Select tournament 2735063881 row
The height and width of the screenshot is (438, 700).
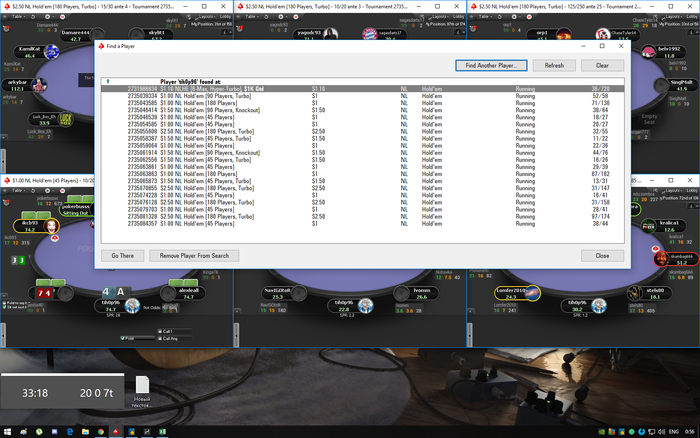pyautogui.click(x=362, y=167)
